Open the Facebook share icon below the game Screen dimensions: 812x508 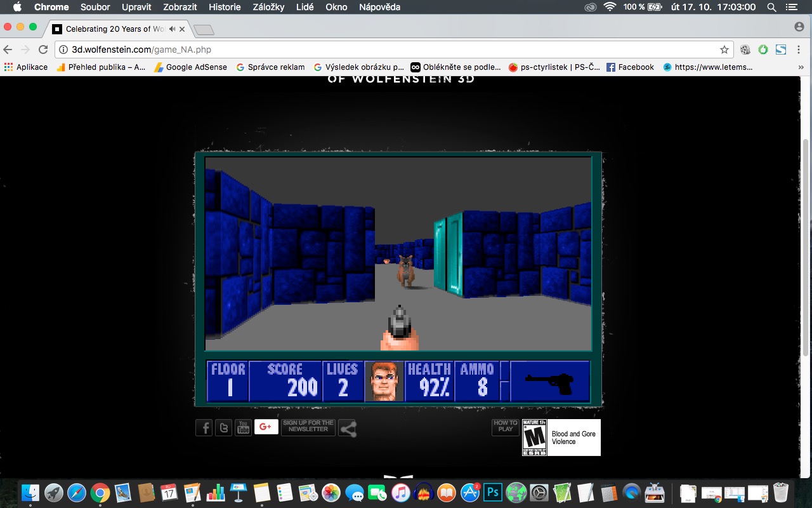(204, 427)
